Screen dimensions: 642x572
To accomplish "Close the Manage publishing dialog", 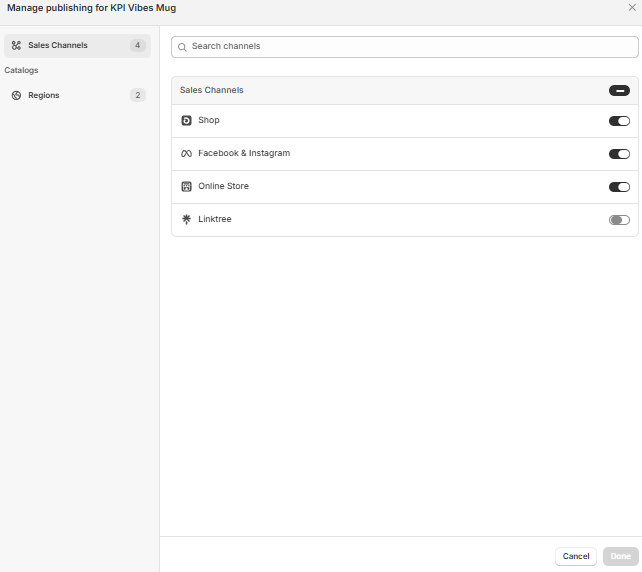I will point(631,7).
